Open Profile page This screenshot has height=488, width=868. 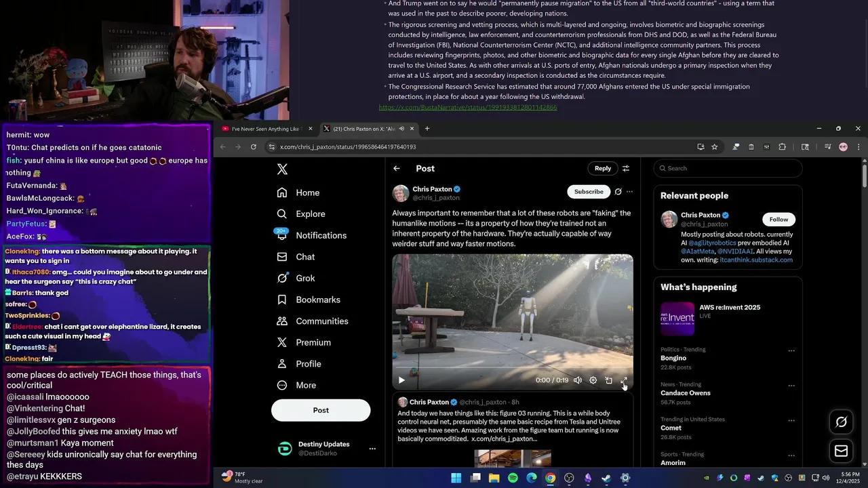pos(299,364)
